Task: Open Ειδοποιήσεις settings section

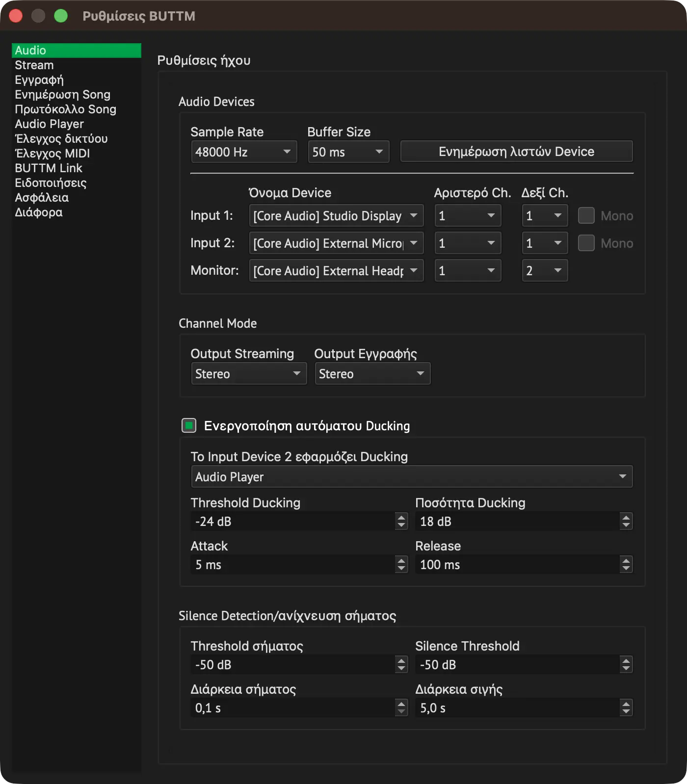Action: tap(77, 183)
